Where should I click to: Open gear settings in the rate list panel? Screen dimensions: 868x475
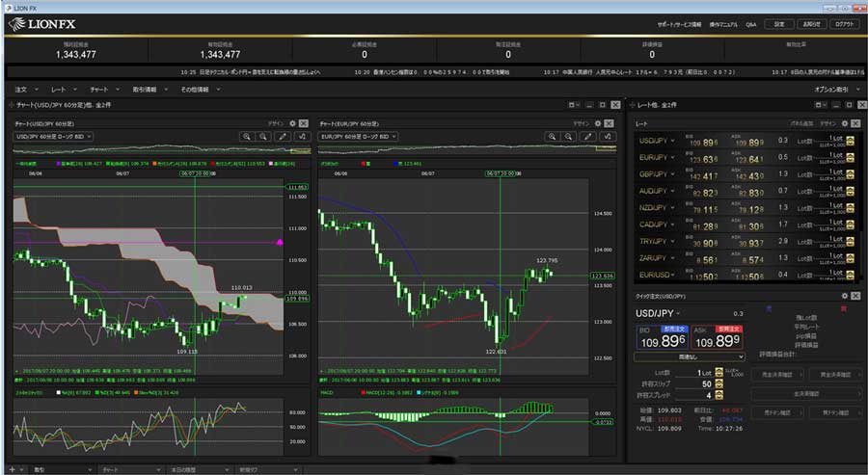click(x=845, y=123)
